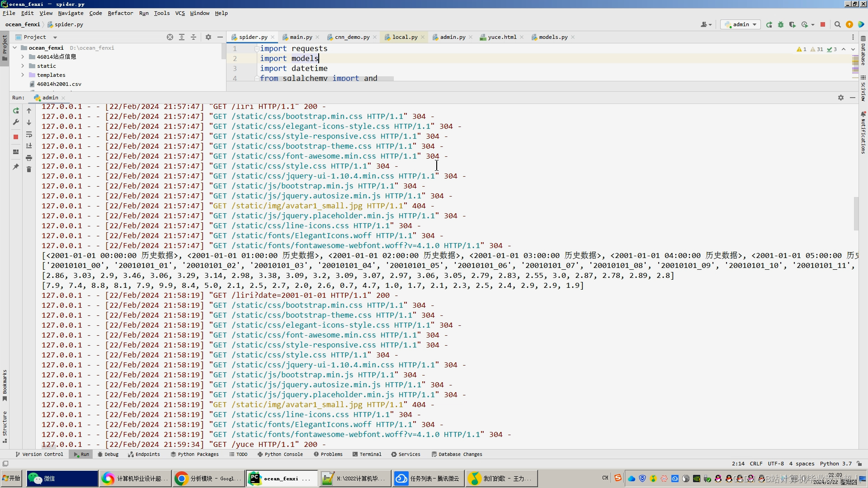The height and width of the screenshot is (488, 868).
Task: Open the Terminal tool window button
Action: [x=367, y=454]
